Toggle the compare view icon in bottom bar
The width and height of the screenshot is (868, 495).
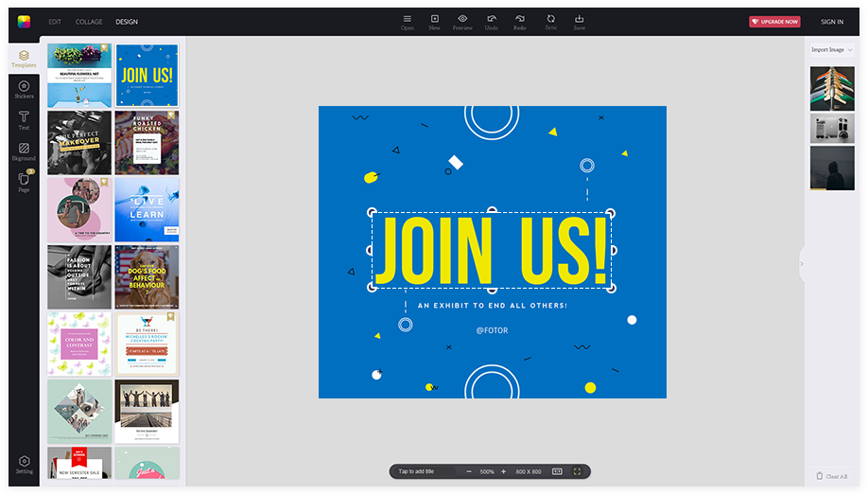tap(557, 471)
